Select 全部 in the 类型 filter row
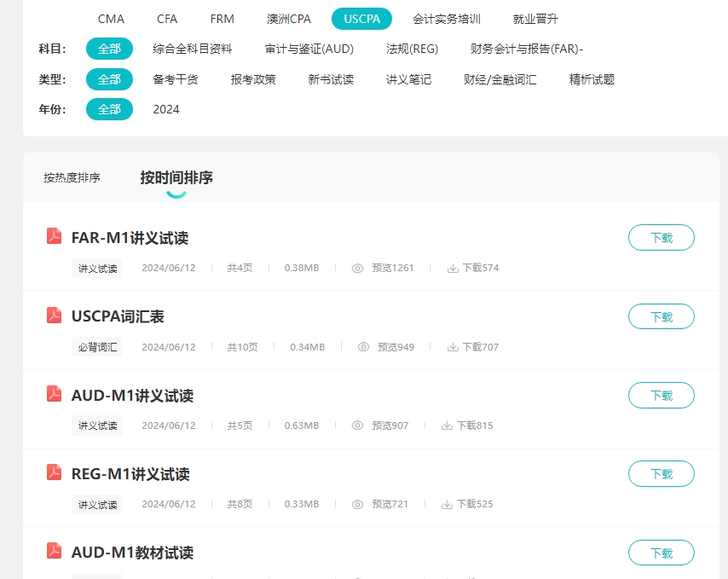Viewport: 728px width, 579px height. click(109, 79)
